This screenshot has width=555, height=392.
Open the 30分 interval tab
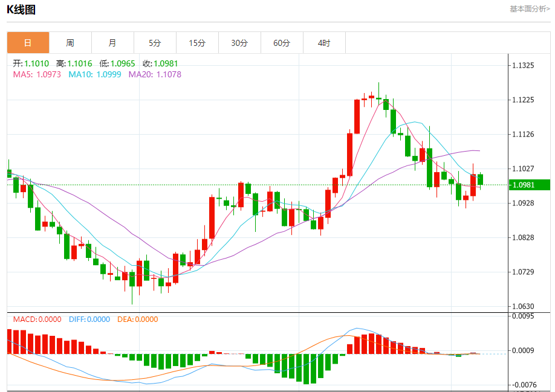pyautogui.click(x=239, y=43)
